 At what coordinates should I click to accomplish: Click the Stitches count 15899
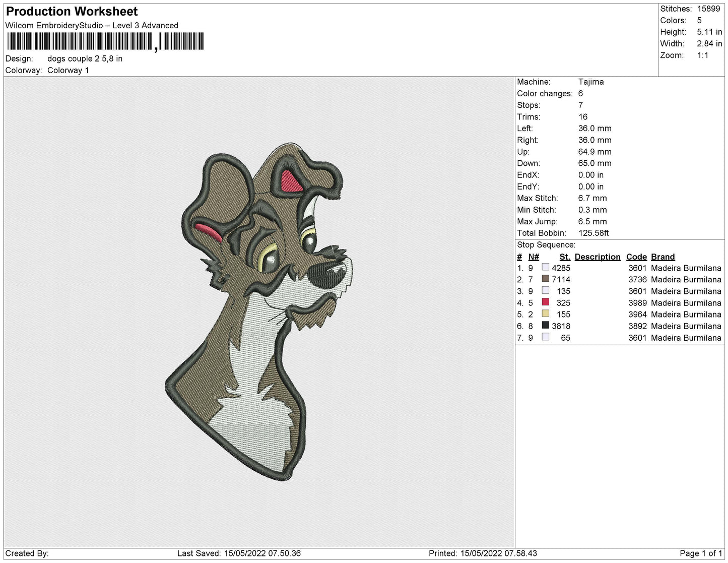[x=708, y=9]
